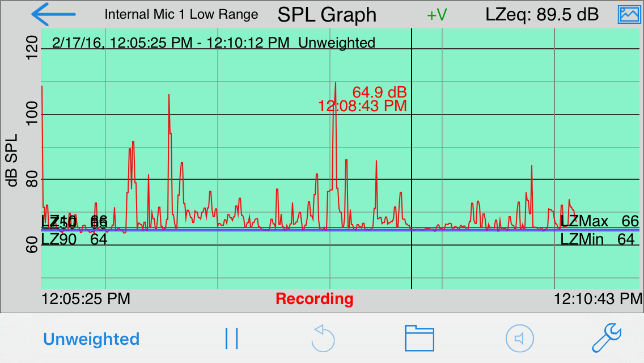Tap the LZeq: 89.5 dB readout
Image resolution: width=644 pixels, height=363 pixels.
pyautogui.click(x=542, y=15)
